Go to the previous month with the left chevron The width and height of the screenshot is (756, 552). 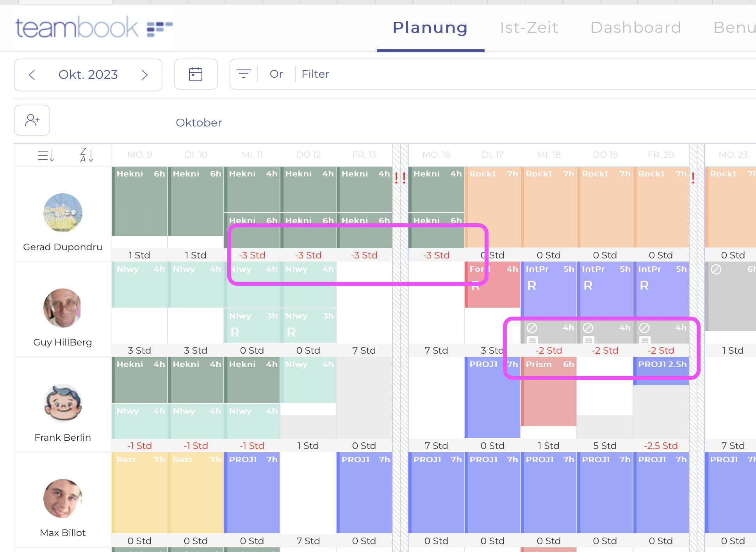(32, 75)
